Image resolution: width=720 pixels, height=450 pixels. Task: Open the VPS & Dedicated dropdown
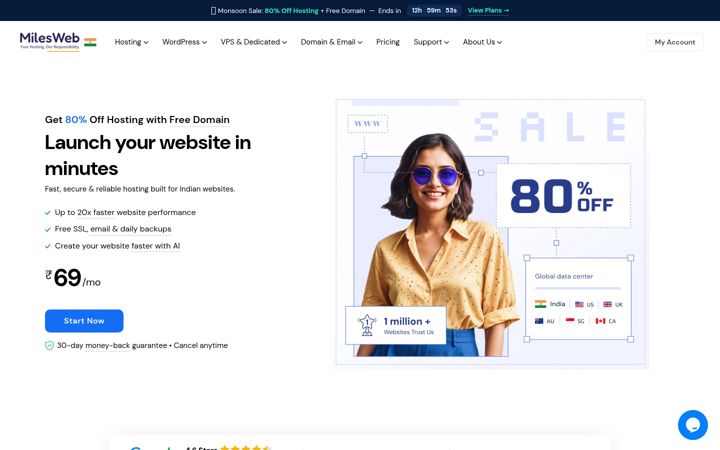tap(254, 42)
